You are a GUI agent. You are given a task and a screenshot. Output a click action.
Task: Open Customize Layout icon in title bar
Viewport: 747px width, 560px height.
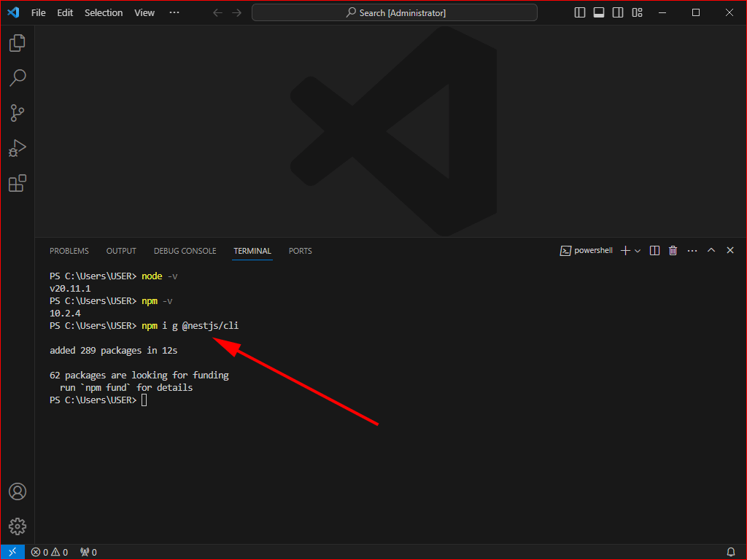(x=638, y=13)
